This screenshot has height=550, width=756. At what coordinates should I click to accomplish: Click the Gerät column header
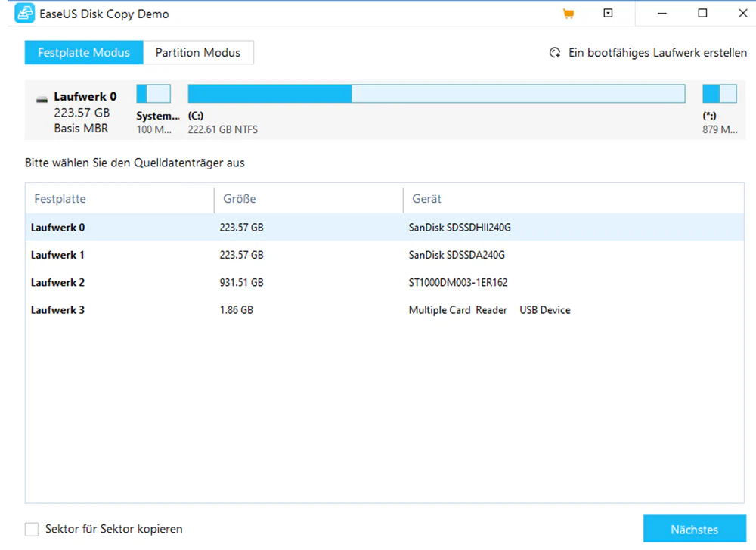coord(574,199)
